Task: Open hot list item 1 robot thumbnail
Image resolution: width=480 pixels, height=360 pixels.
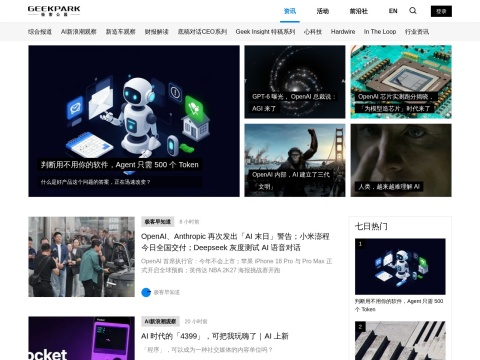Action: point(400,266)
